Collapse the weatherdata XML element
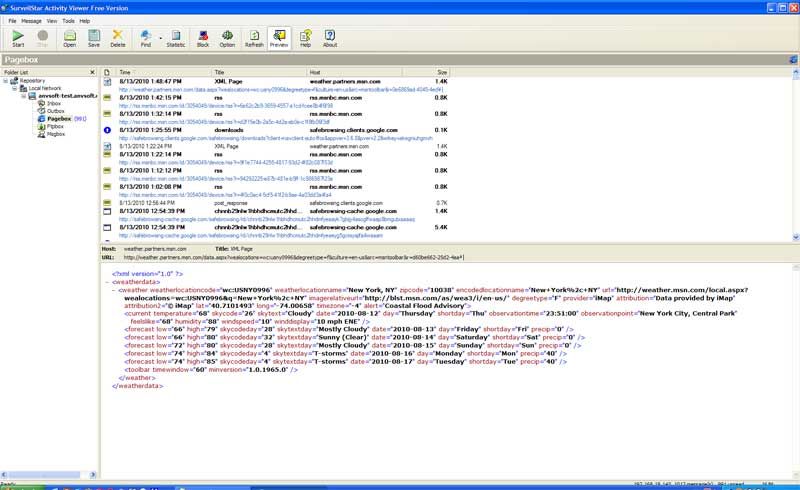The image size is (800, 490). coord(107,282)
